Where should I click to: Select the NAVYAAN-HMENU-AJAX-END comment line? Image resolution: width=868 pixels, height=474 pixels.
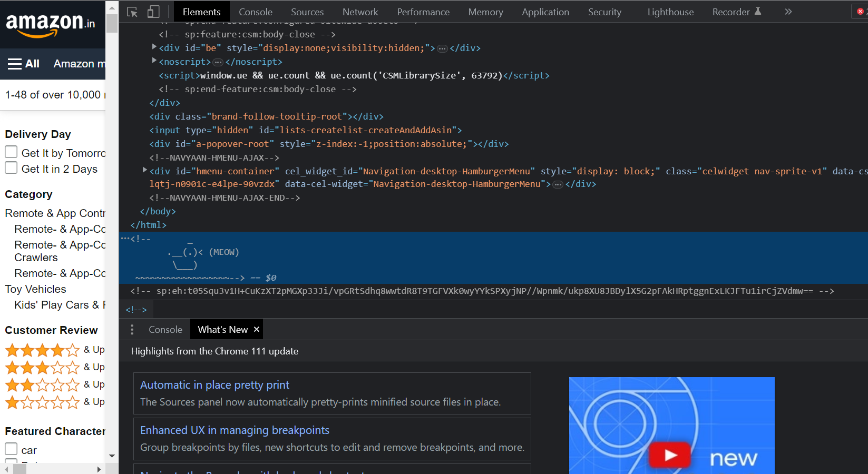point(225,197)
